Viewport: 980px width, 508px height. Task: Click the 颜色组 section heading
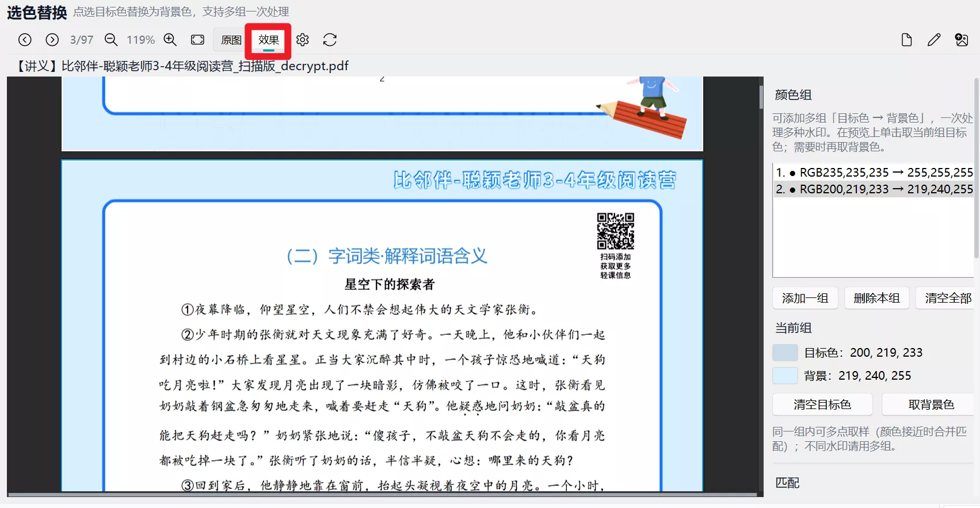(793, 95)
